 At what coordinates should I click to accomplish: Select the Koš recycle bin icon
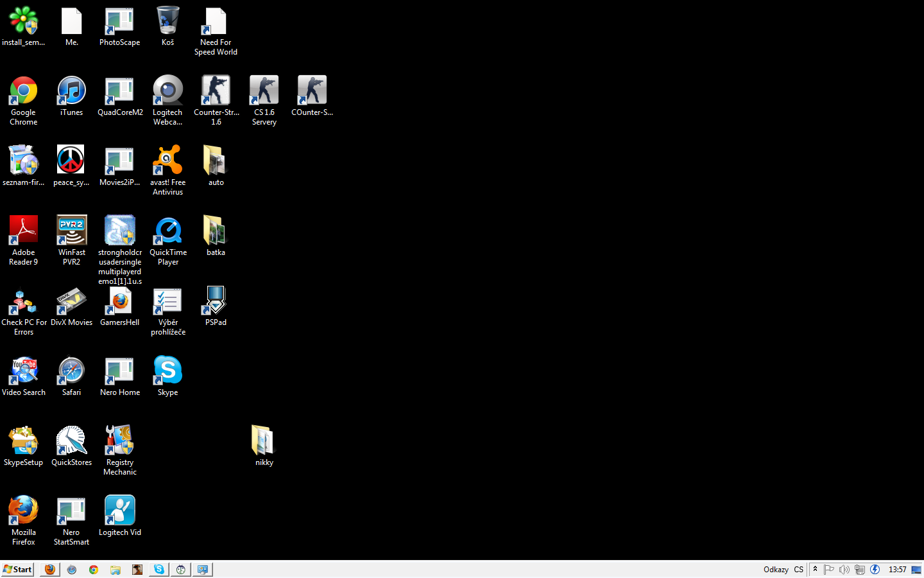[x=167, y=21]
